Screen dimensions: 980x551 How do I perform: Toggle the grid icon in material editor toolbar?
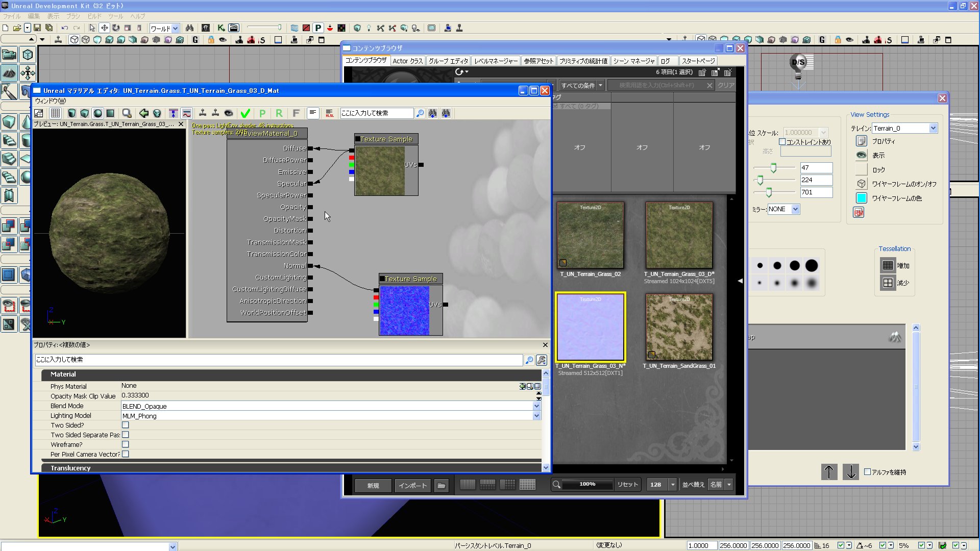pos(55,113)
